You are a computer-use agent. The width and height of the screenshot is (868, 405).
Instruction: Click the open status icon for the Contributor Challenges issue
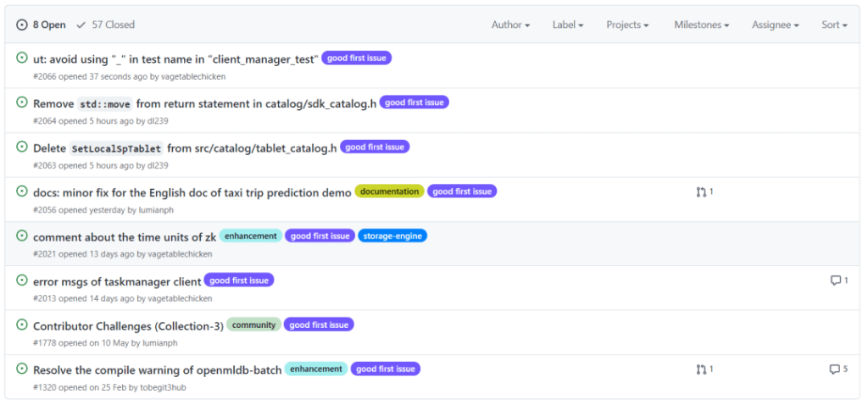[x=22, y=325]
